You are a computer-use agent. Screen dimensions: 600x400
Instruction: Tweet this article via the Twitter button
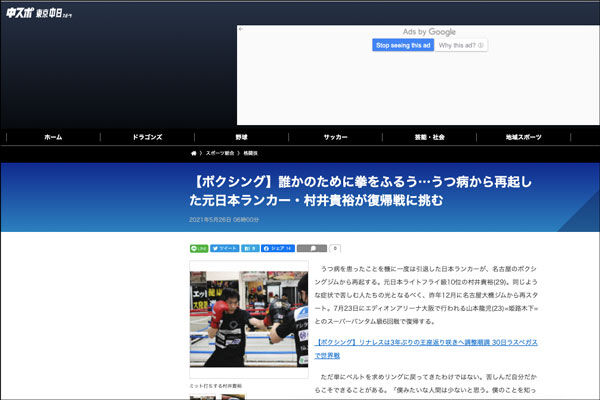pyautogui.click(x=225, y=248)
